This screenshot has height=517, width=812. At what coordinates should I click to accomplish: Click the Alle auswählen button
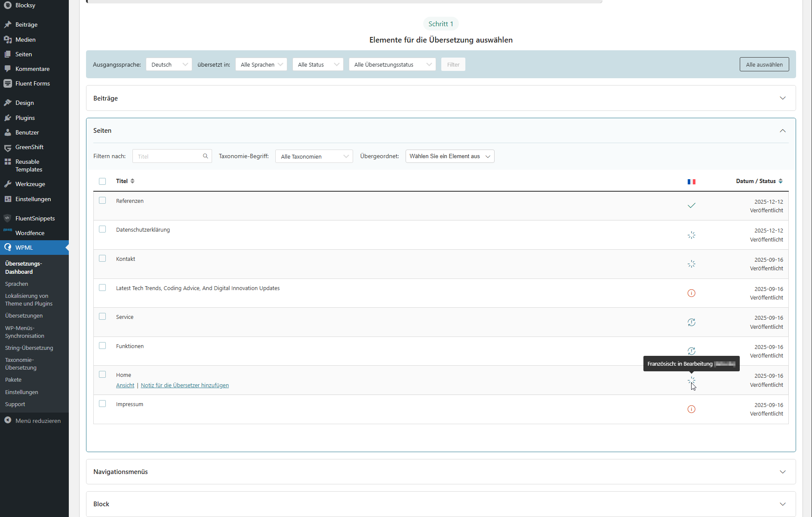(x=764, y=64)
